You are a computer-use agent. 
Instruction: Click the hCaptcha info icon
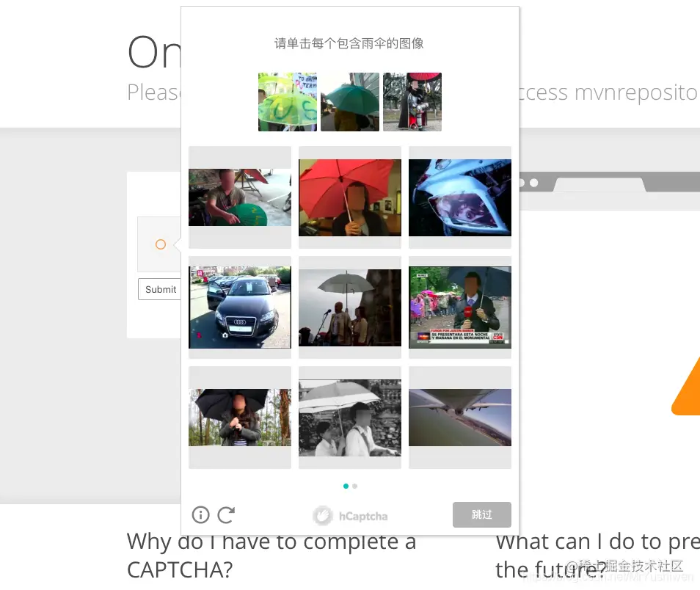pyautogui.click(x=200, y=514)
